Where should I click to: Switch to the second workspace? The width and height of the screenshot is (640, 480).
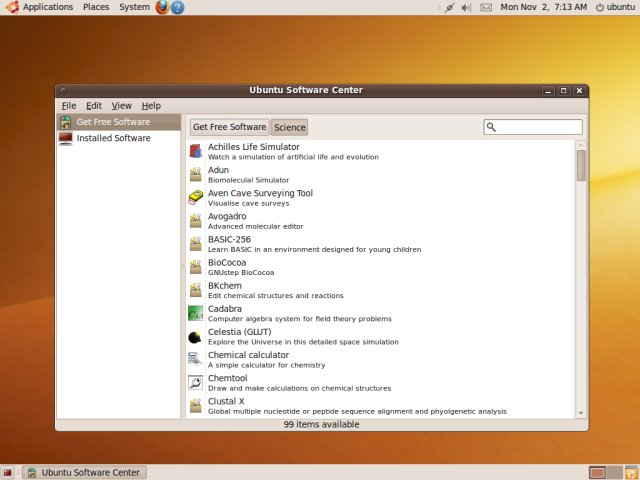(614, 473)
